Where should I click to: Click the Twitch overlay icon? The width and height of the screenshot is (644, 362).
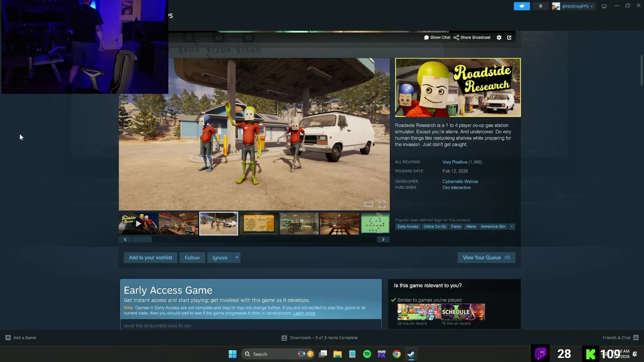click(541, 353)
